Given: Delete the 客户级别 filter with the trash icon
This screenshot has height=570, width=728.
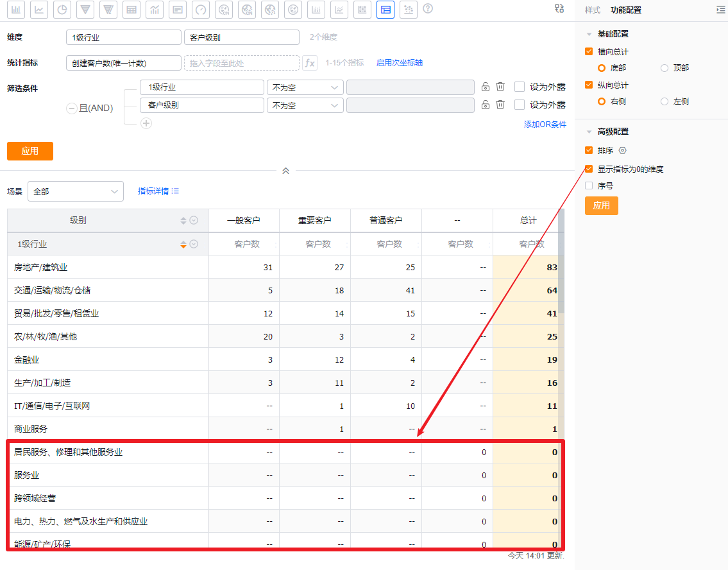Looking at the screenshot, I should [x=500, y=105].
